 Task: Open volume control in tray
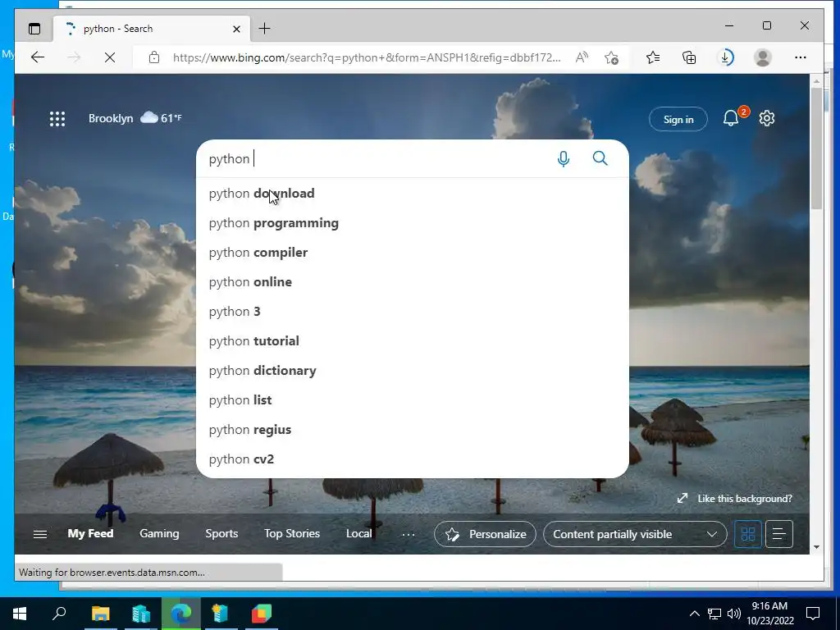[x=734, y=614]
